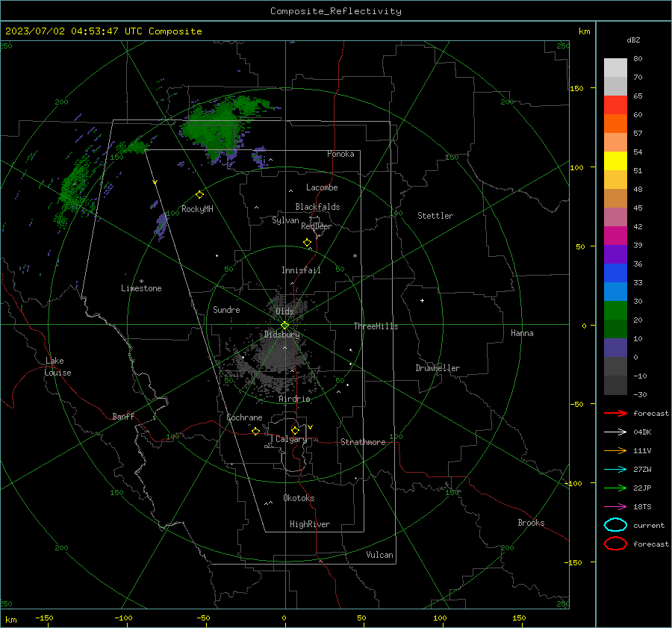Click the yellow diamond marker beside RockyMH
The width and height of the screenshot is (672, 628).
(x=199, y=195)
